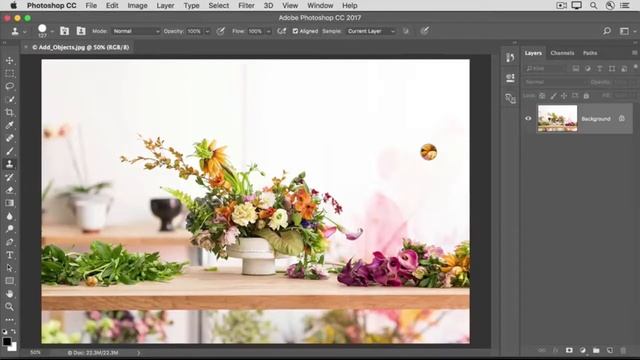
Task: Create a new layer
Action: [609, 350]
